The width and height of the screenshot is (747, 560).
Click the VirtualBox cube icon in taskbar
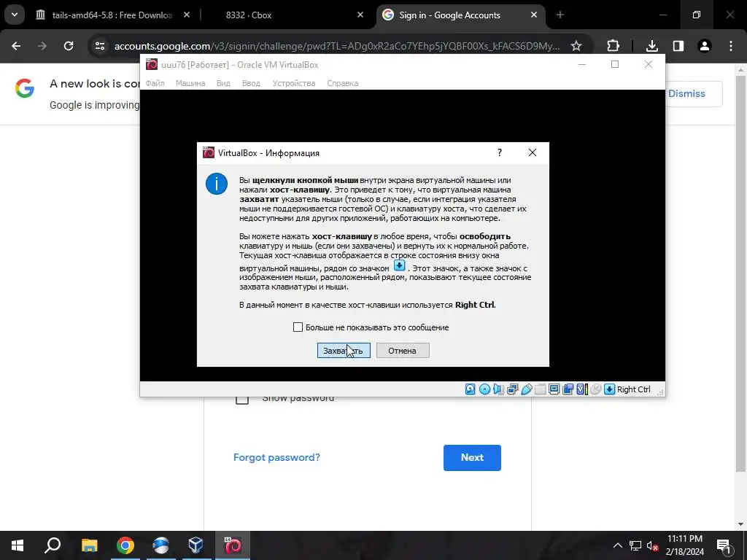point(196,545)
